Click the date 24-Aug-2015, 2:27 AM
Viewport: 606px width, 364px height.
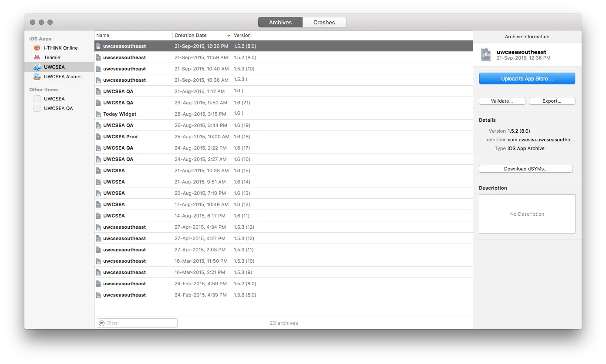point(201,159)
